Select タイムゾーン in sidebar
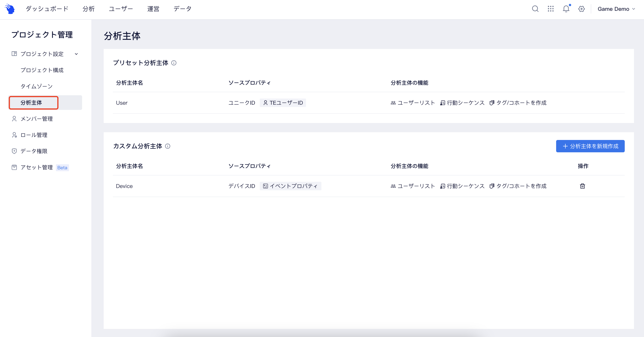Viewport: 644px width, 337px height. point(36,86)
